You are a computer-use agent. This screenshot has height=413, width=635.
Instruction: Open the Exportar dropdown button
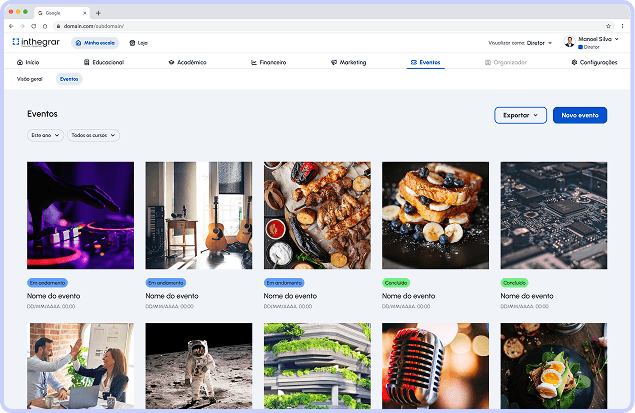520,115
